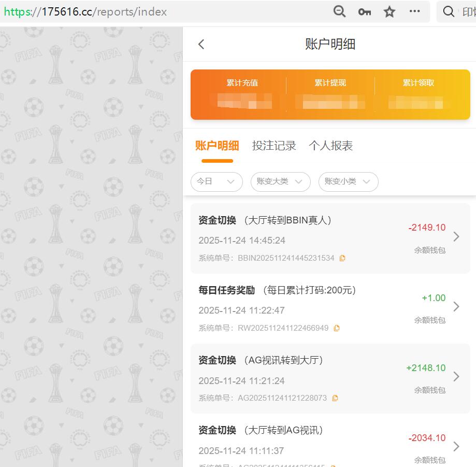Switch to the 个人报表 tab

pos(330,146)
